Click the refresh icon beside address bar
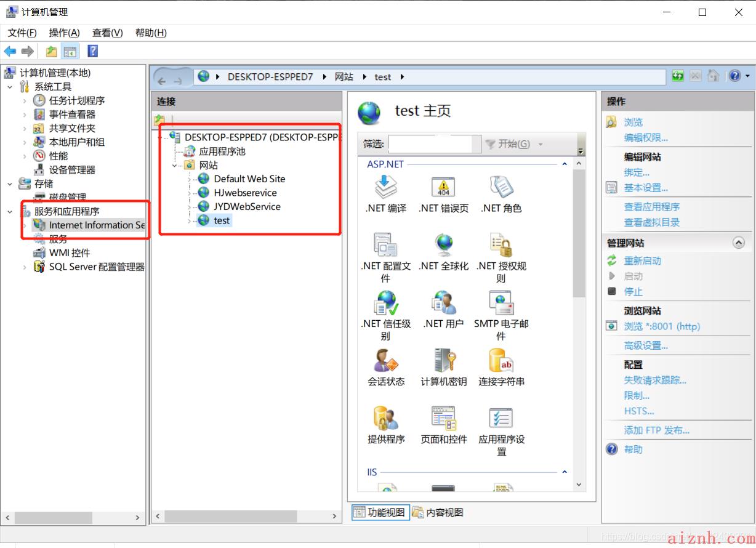This screenshot has width=756, height=548. point(678,76)
